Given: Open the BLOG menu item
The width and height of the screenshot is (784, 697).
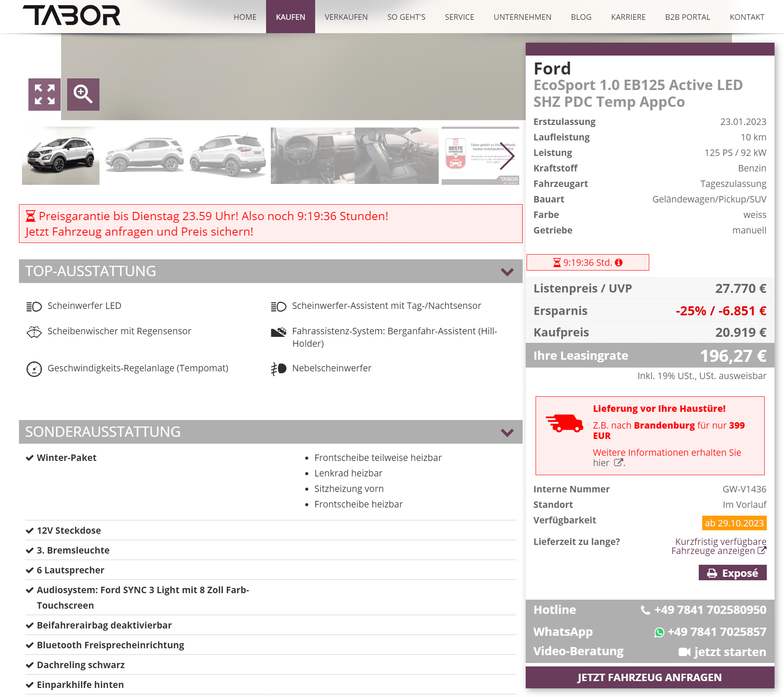Looking at the screenshot, I should coord(581,17).
